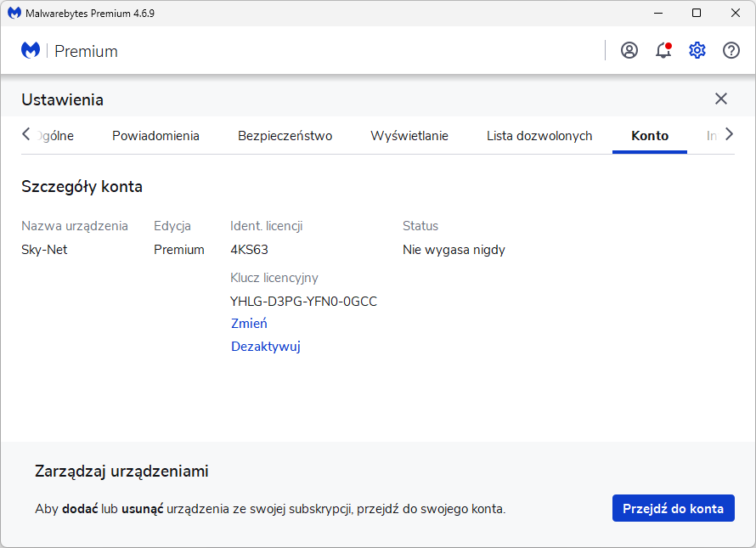Click the Przejdź do konta button

(x=673, y=508)
